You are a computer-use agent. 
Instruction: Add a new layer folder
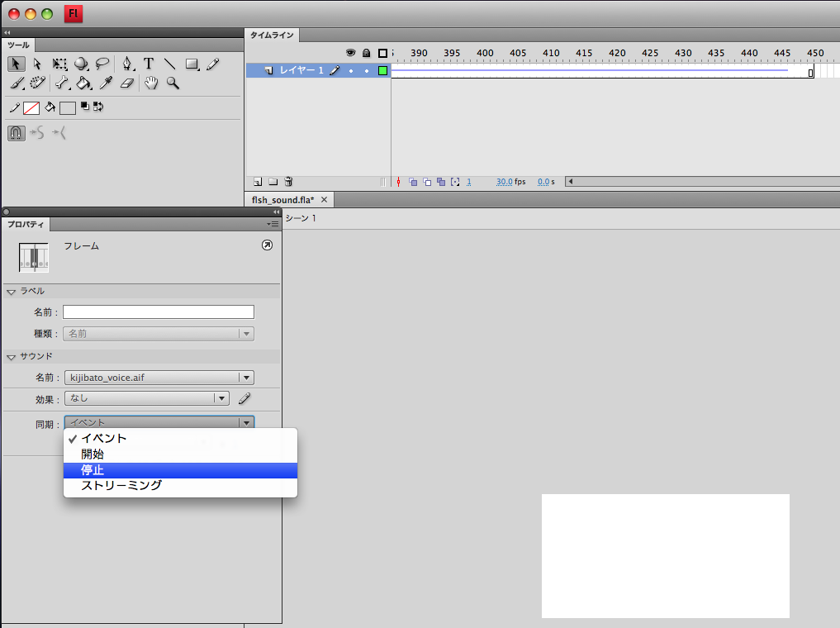[x=273, y=182]
